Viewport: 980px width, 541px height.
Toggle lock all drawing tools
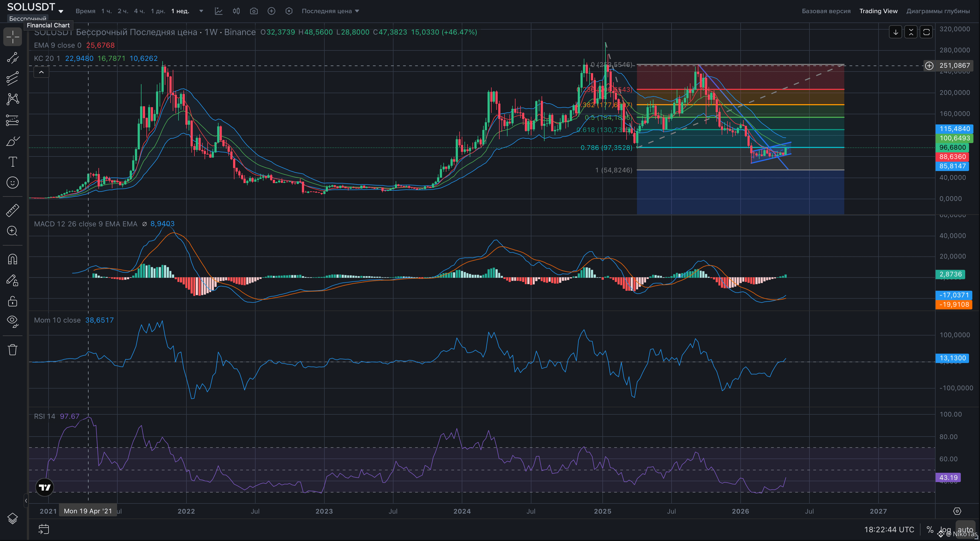pos(13,301)
